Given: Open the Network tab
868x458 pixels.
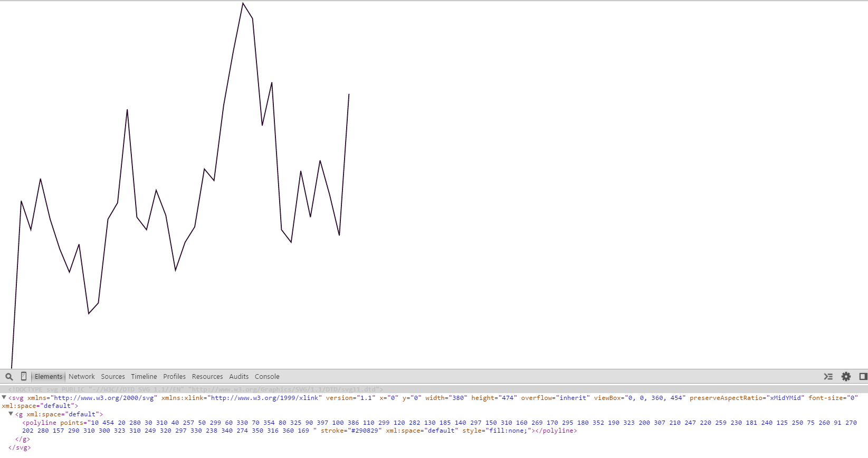Looking at the screenshot, I should coord(82,377).
